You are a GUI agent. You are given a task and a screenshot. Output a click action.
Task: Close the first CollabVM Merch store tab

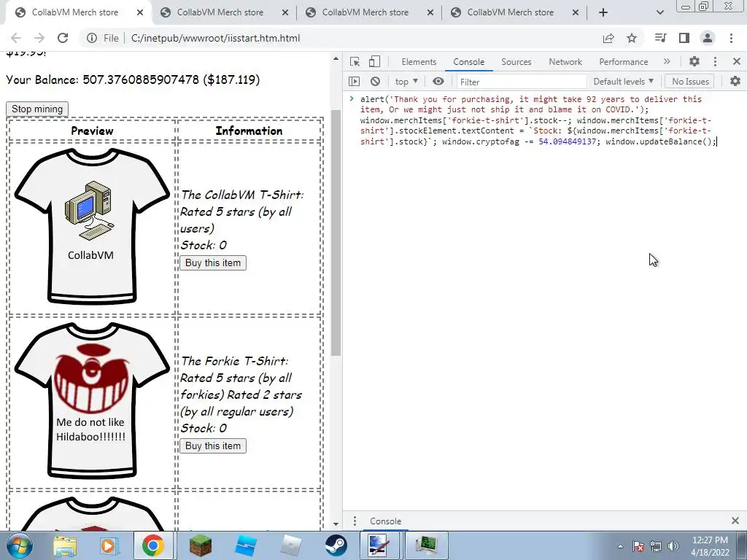tap(139, 12)
